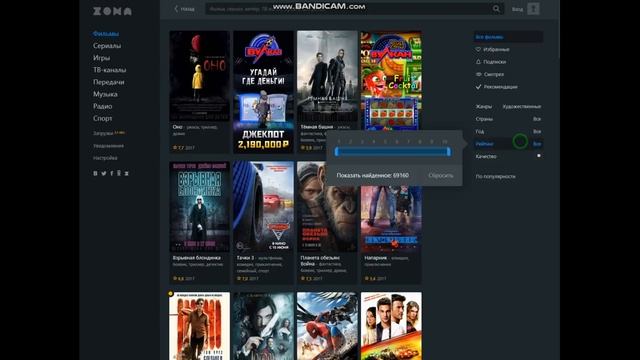Open Настройки settings page
Image resolution: width=640 pixels, height=360 pixels.
click(105, 158)
